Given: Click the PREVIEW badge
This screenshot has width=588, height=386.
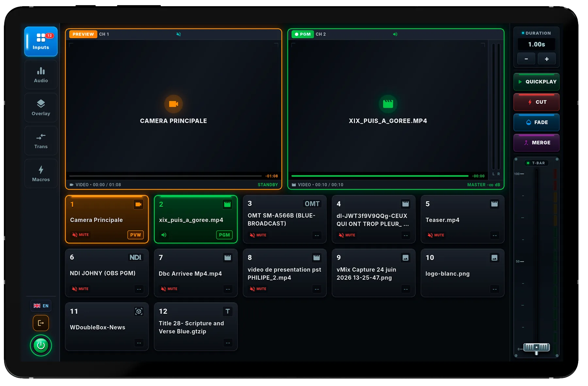Looking at the screenshot, I should click(x=83, y=34).
